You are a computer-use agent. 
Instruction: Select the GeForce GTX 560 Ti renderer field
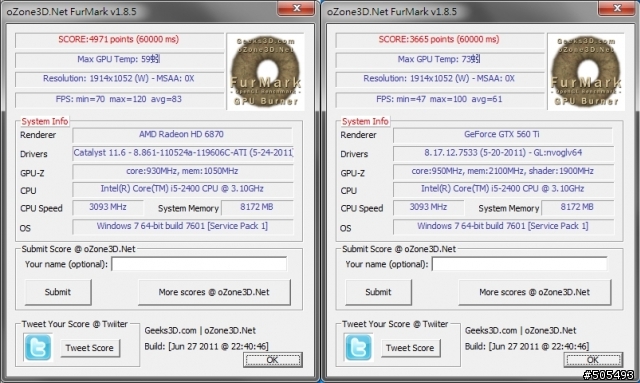tap(503, 135)
